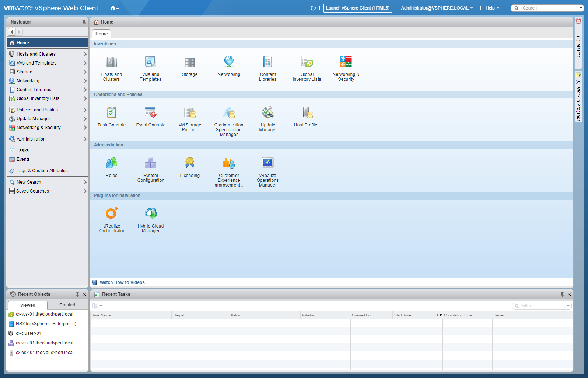
Task: Select Tags & Custom Attributes in Navigator
Action: [x=42, y=171]
